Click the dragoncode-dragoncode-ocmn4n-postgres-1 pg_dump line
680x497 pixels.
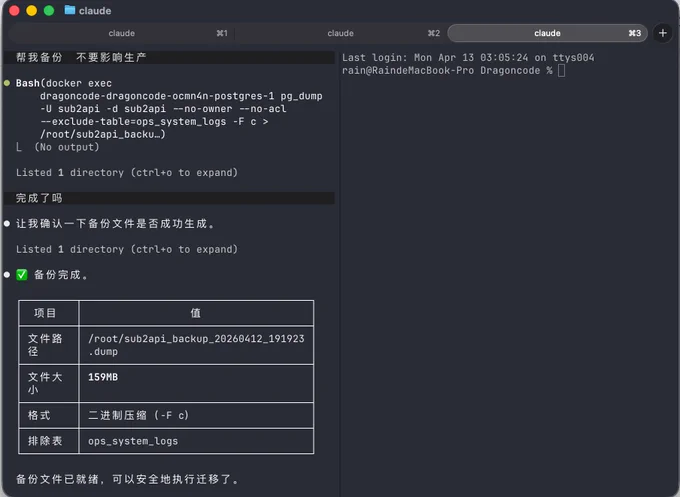(x=181, y=96)
